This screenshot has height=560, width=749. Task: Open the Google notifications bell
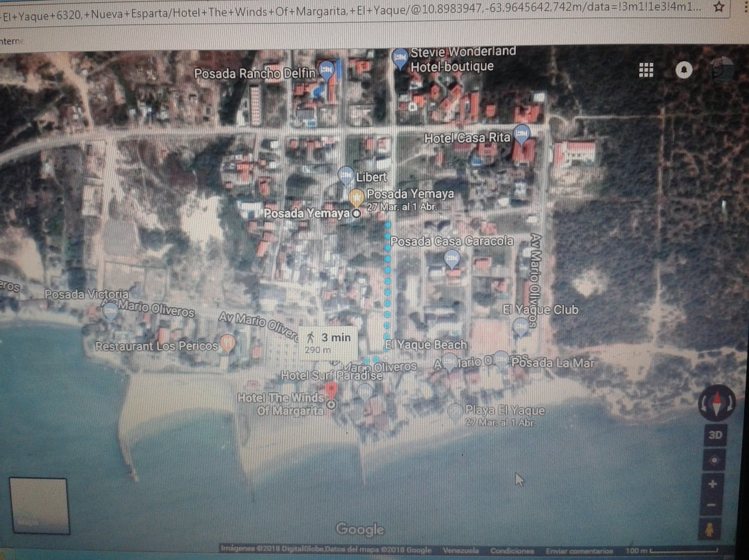[684, 70]
